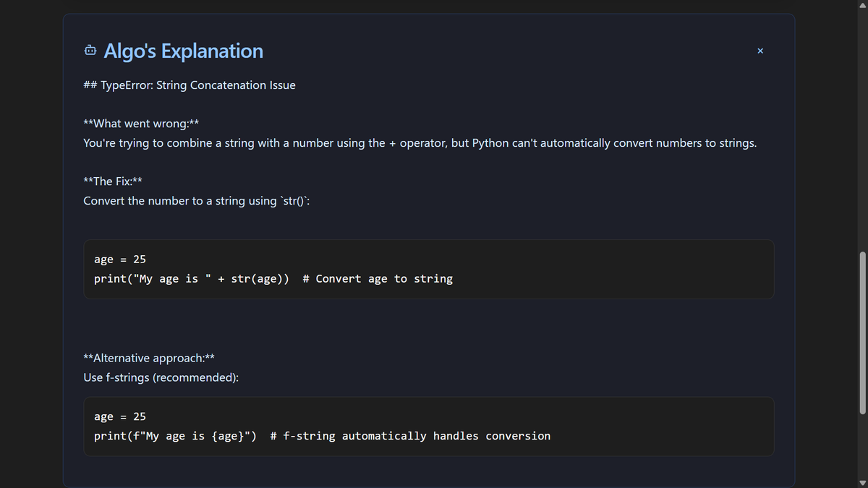
Task: Click "Use f-strings (recommended):" line
Action: 161,377
